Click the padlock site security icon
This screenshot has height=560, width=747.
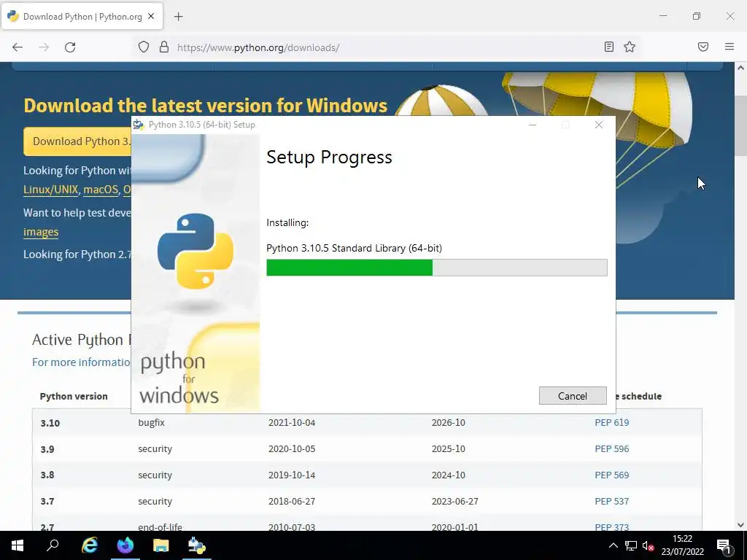(x=164, y=47)
